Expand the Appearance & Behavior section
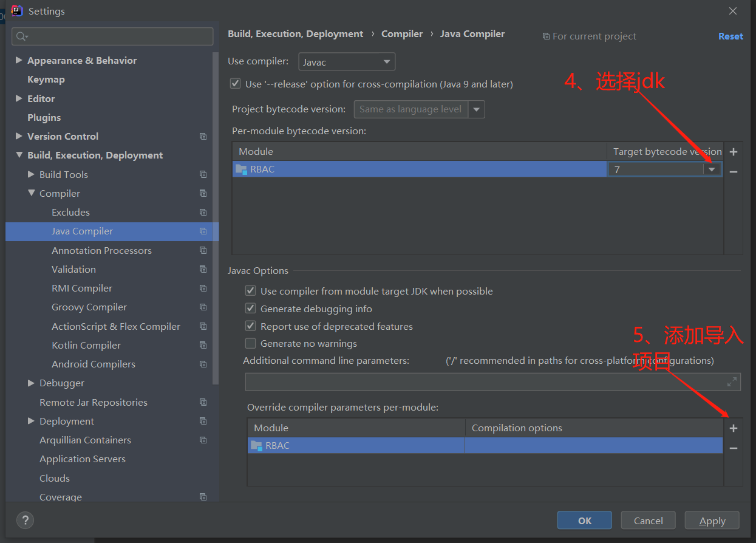Viewport: 756px width, 543px height. coord(19,60)
